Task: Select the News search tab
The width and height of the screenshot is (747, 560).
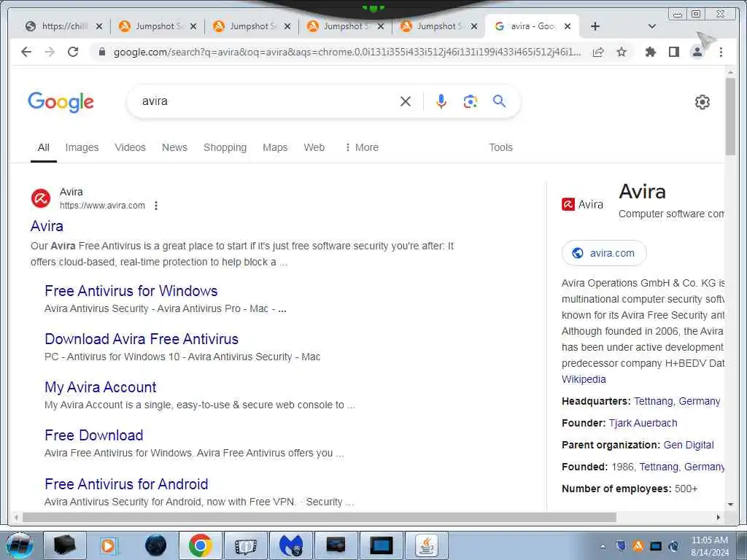Action: pyautogui.click(x=174, y=147)
